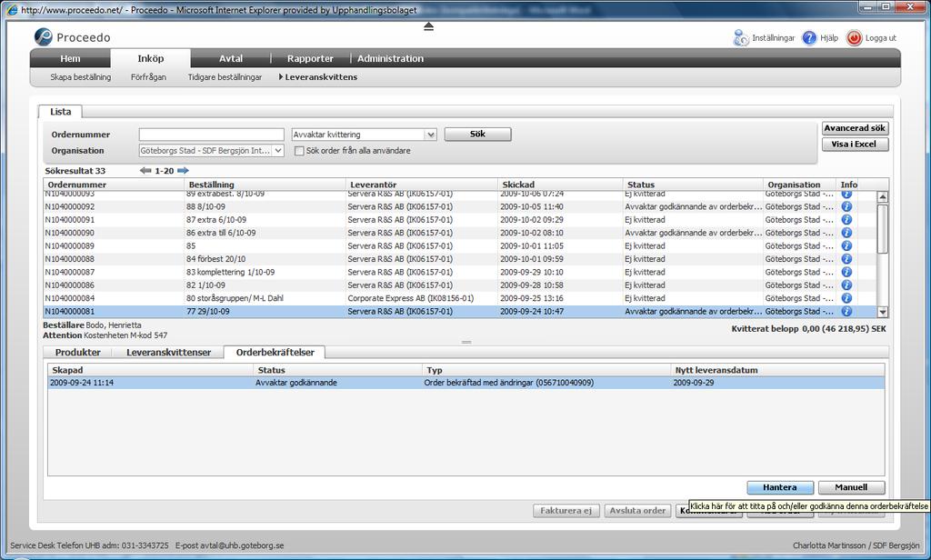
Task: Sort by the Status column header
Action: 693,185
